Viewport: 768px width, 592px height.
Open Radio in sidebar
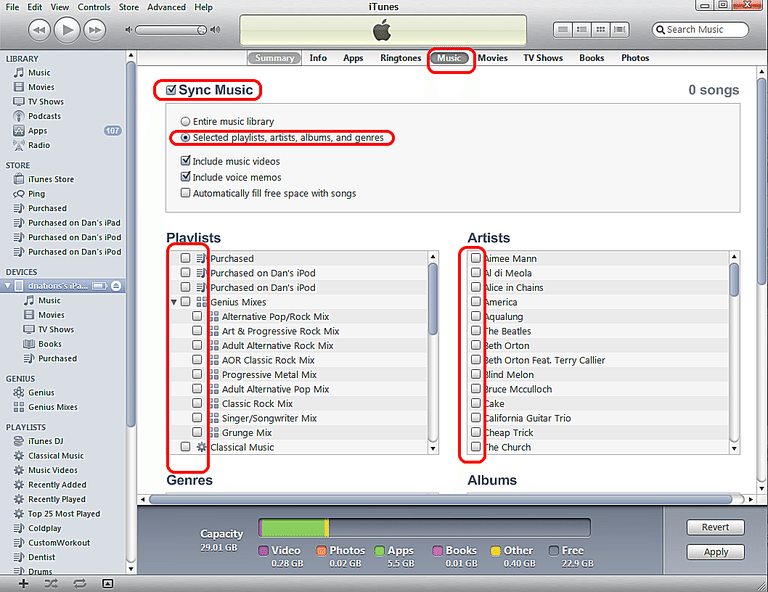[x=39, y=145]
